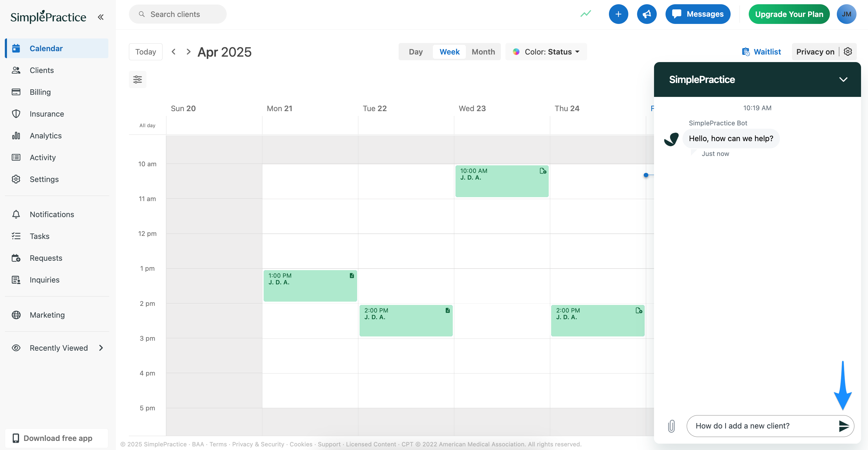Viewport: 868px width, 450px height.
Task: Switch to Week view
Action: (x=449, y=52)
